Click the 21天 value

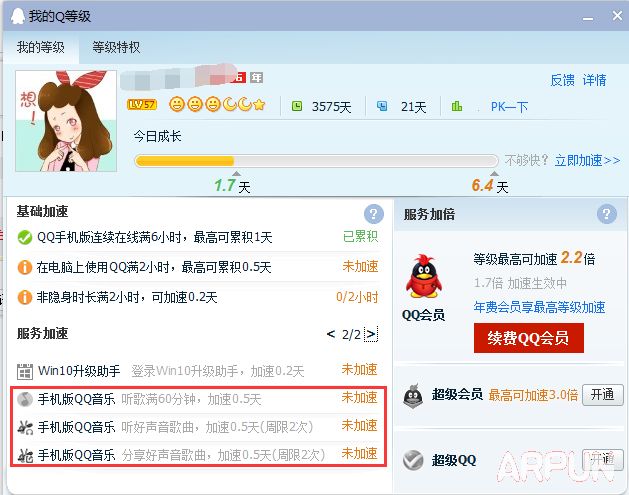pyautogui.click(x=414, y=107)
